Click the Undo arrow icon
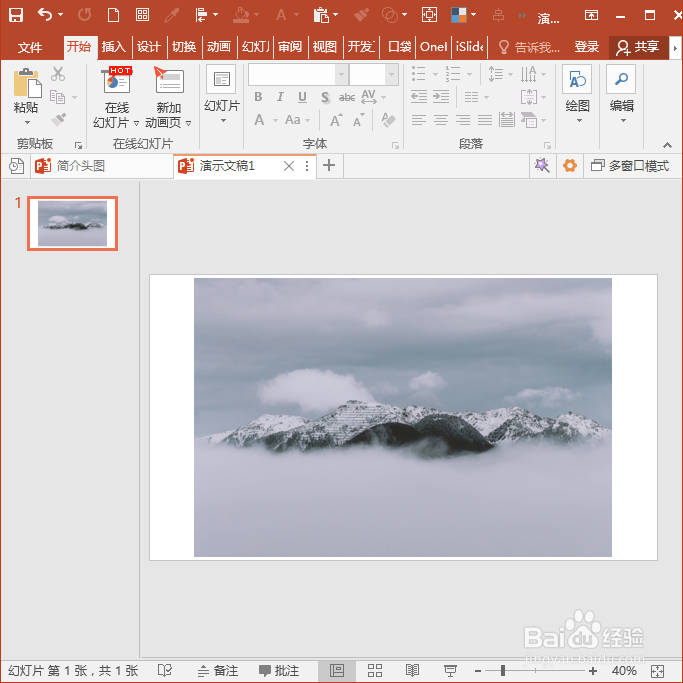The image size is (683, 683). [45, 15]
